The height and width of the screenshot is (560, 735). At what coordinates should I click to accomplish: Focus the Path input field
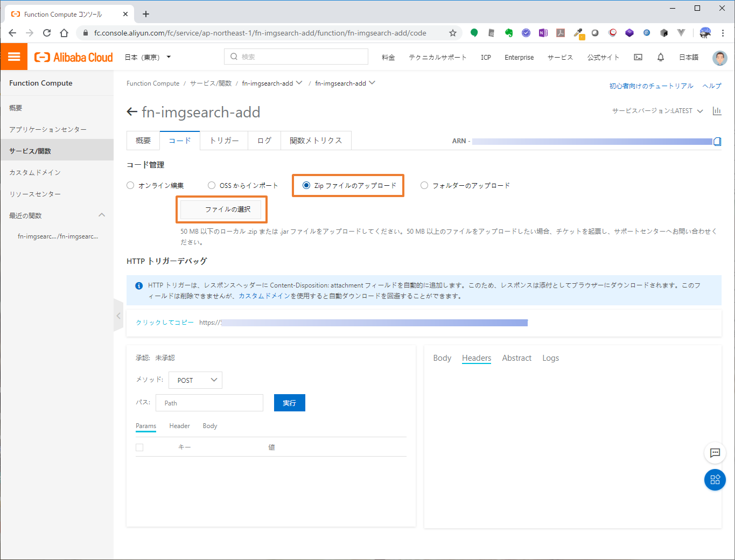point(209,403)
